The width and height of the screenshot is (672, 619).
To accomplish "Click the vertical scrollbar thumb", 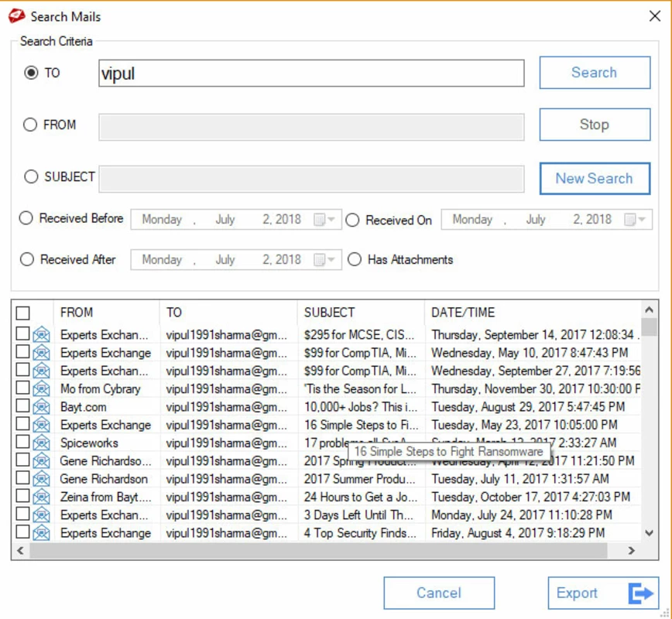I will (x=650, y=327).
